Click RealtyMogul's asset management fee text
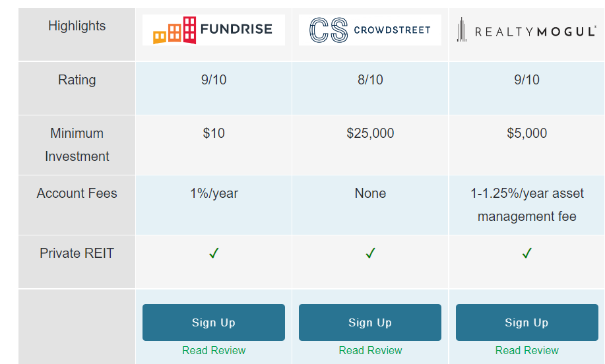 [527, 204]
